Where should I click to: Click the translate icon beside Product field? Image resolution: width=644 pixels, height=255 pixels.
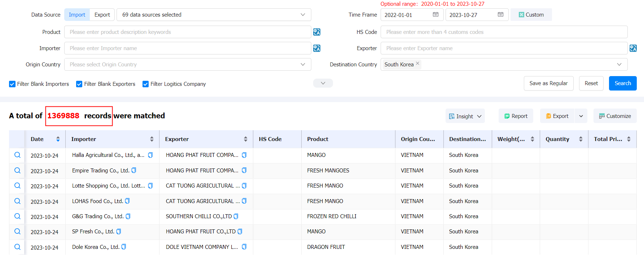(317, 32)
